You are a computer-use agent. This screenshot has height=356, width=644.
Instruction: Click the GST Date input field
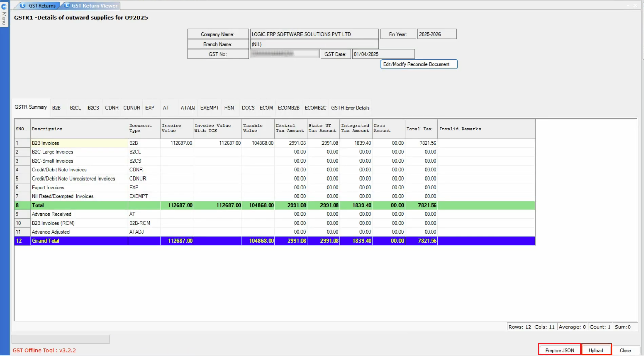point(383,54)
